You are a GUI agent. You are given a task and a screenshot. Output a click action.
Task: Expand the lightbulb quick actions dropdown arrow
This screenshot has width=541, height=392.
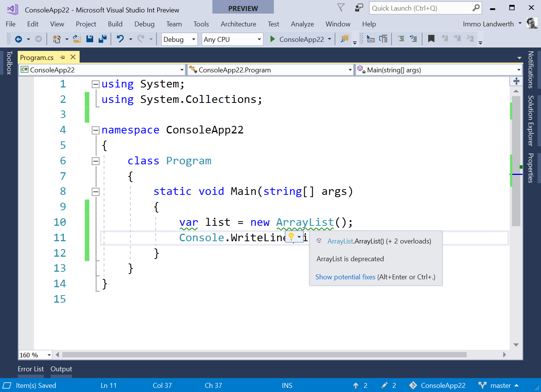(299, 237)
